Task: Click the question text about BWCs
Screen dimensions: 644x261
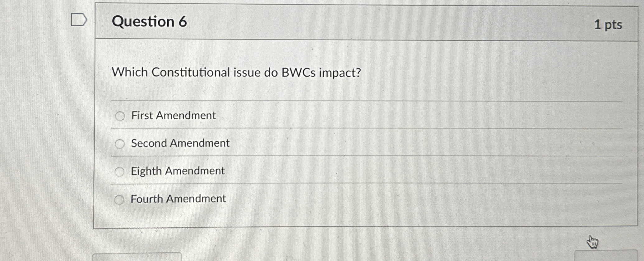Action: pos(236,73)
